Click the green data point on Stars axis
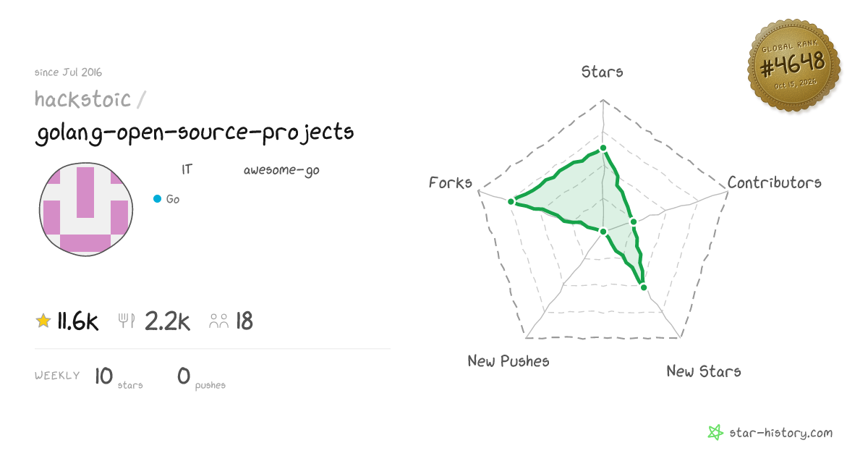868x456 pixels. tap(603, 149)
